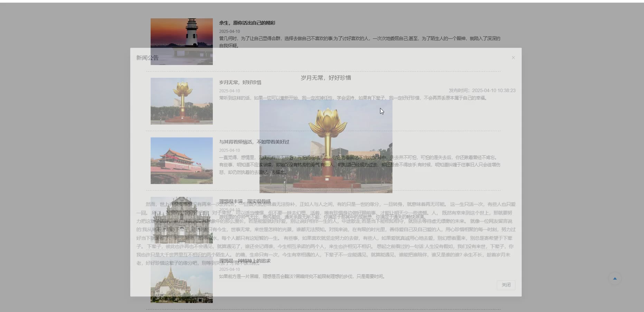Screen dimensions: 644x312
Task: Click the 关闭 button in the dialog
Action: pyautogui.click(x=506, y=285)
